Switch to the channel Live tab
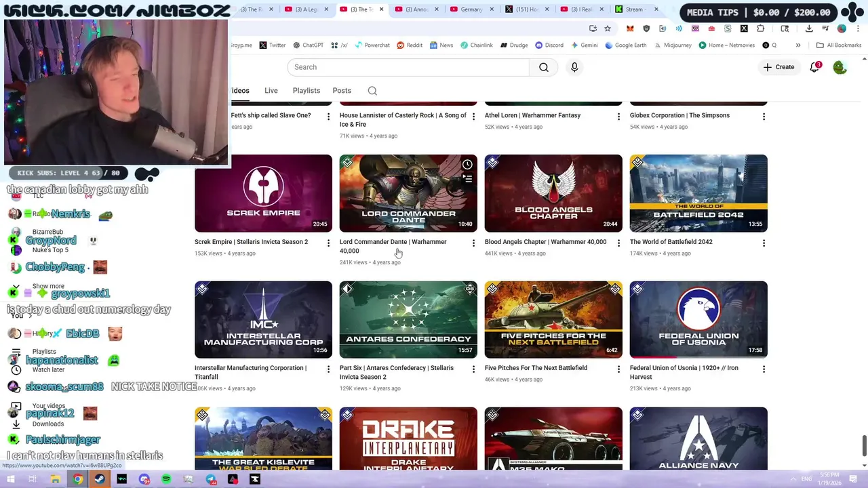This screenshot has height=488, width=868. 271,91
